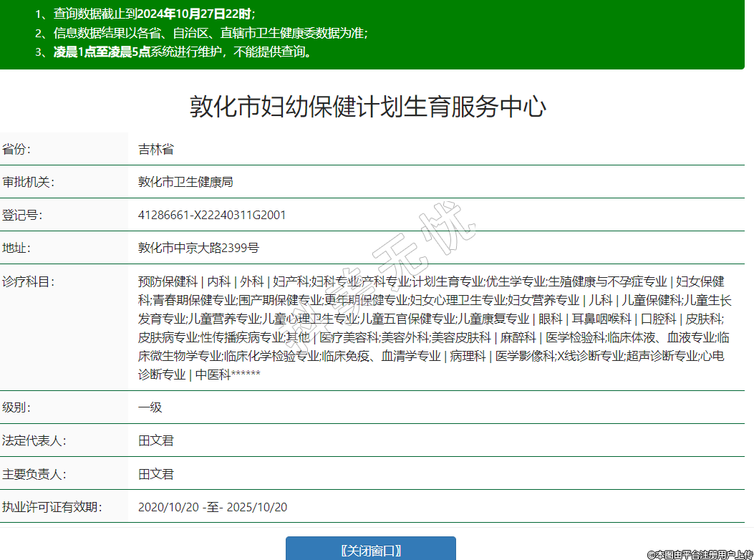Click the 登记号 field label
This screenshot has width=754, height=560.
[x=22, y=215]
